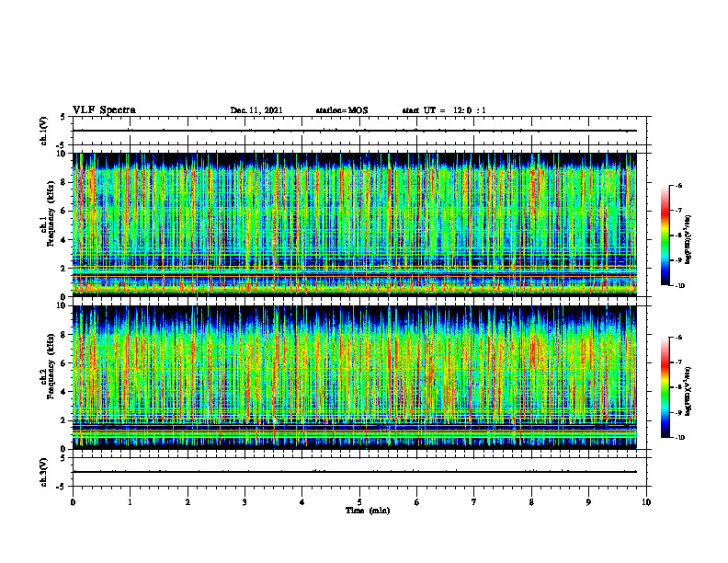Click the ch.1 colorbar tick label "-6"
The width and height of the screenshot is (728, 563).
coord(678,186)
